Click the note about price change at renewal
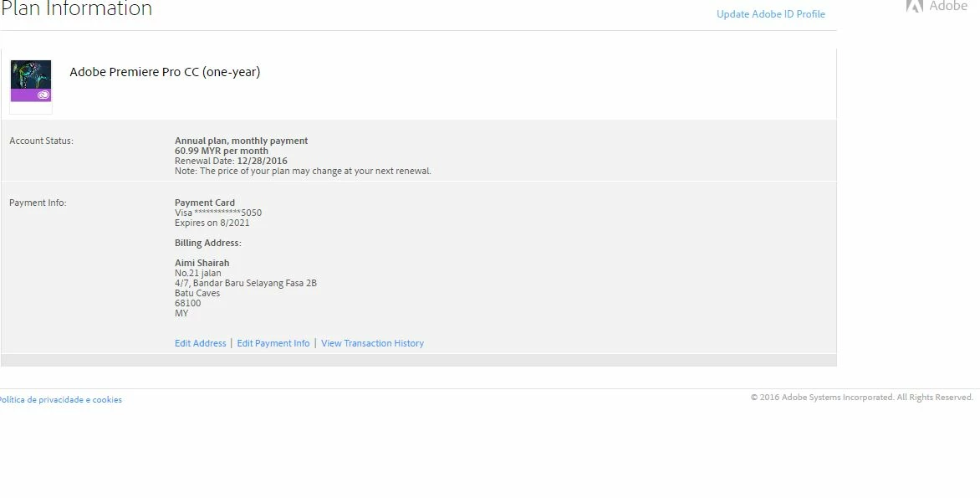Viewport: 980px width, 498px height. 304,171
